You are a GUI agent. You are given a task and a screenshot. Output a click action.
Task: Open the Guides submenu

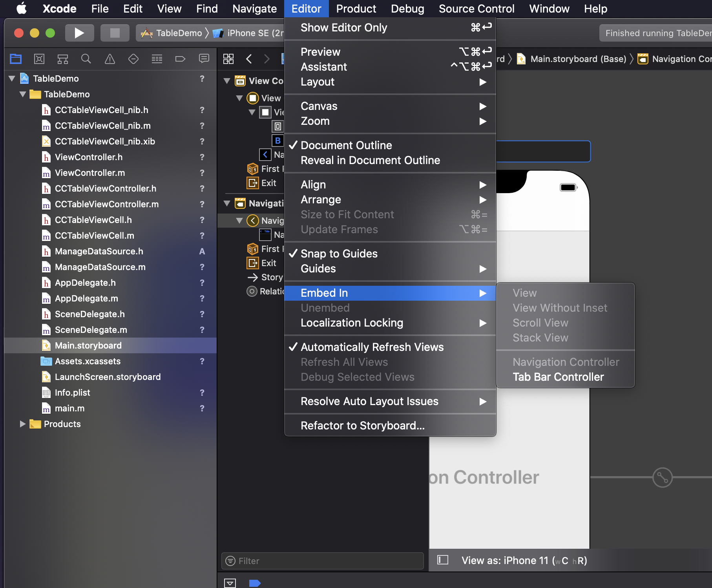pyautogui.click(x=390, y=268)
